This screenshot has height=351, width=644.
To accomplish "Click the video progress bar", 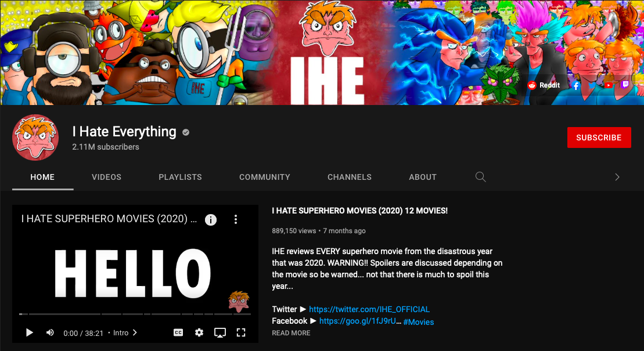I will [135, 314].
